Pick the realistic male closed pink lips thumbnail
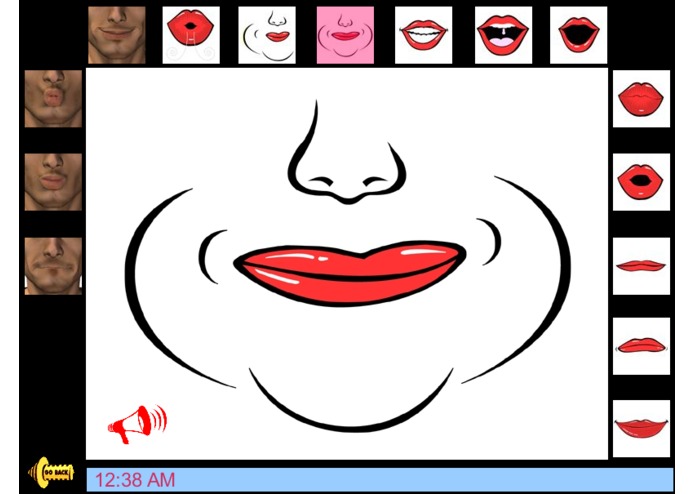The image size is (695, 494). pyautogui.click(x=53, y=182)
